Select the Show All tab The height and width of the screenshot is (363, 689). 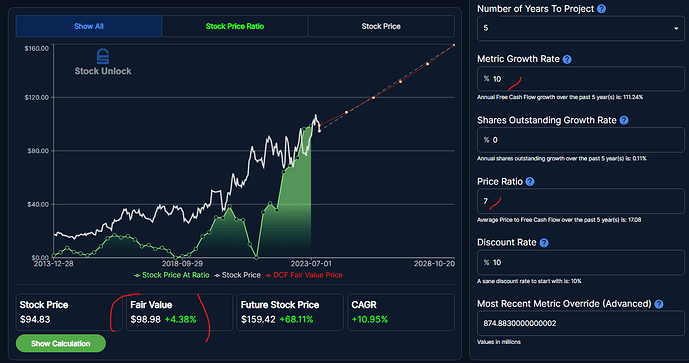click(x=89, y=26)
